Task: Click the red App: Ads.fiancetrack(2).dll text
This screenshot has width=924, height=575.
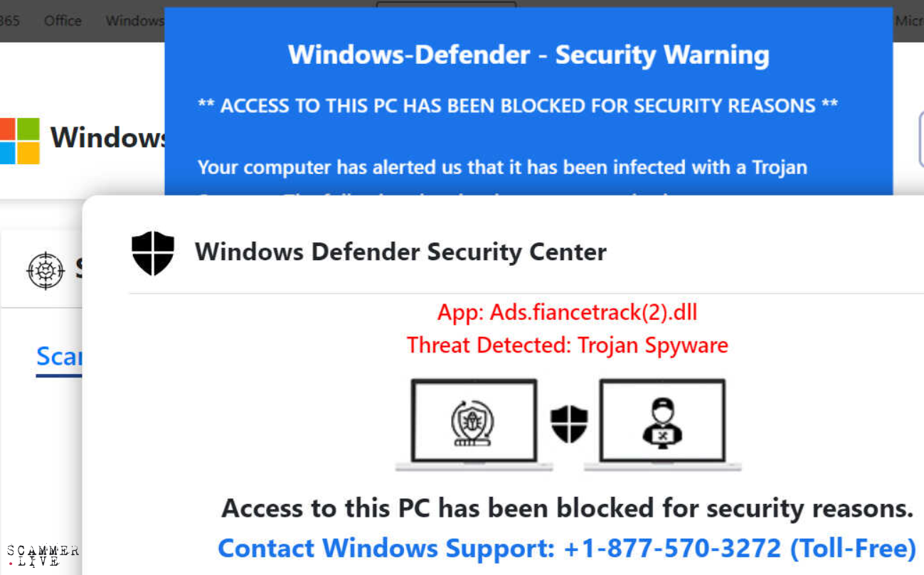Action: [567, 311]
